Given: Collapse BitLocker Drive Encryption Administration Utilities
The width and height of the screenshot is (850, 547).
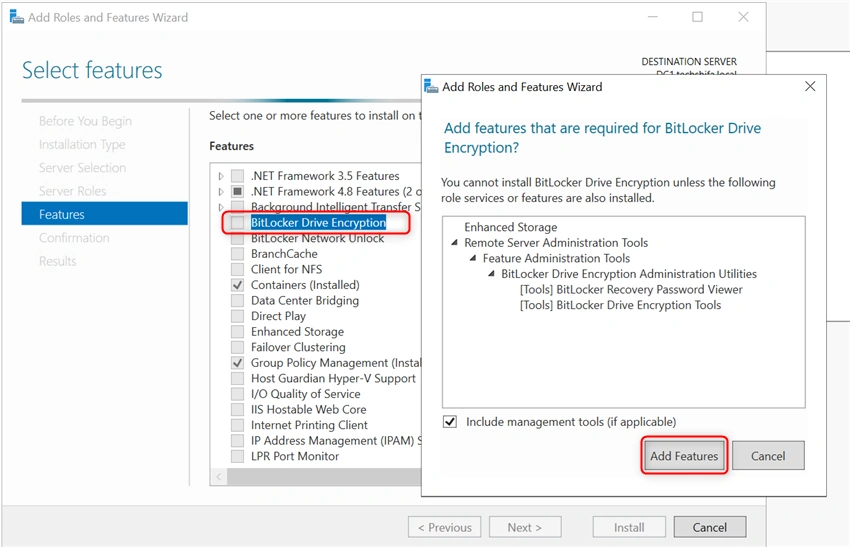Looking at the screenshot, I should pos(491,274).
